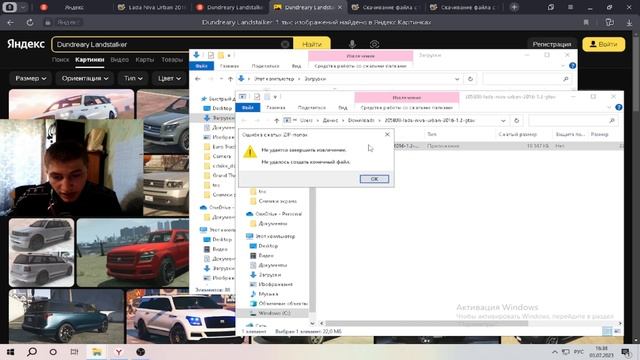Viewport: 640px width, 360px height.
Task: Open Вид tab in front Explorer
Action: (342, 107)
